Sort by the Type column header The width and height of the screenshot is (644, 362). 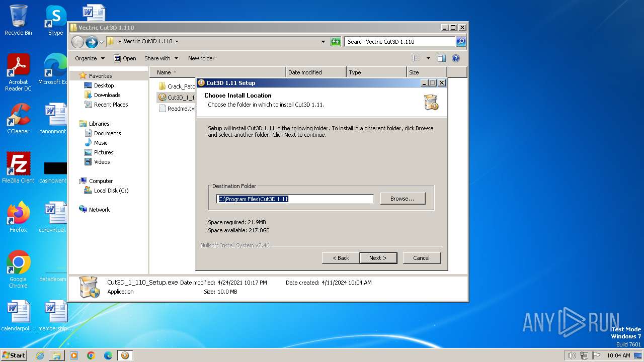coord(376,72)
